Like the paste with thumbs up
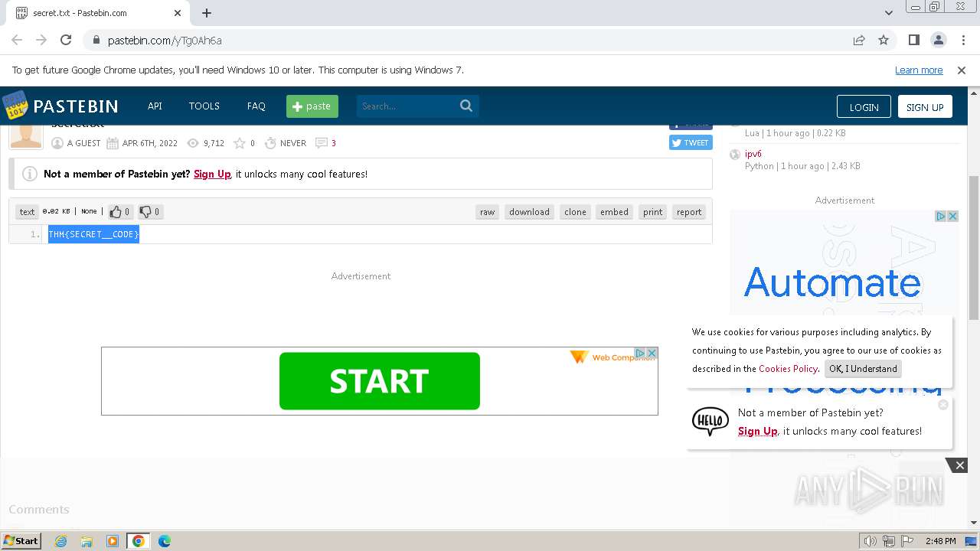The image size is (980, 551). [x=119, y=212]
